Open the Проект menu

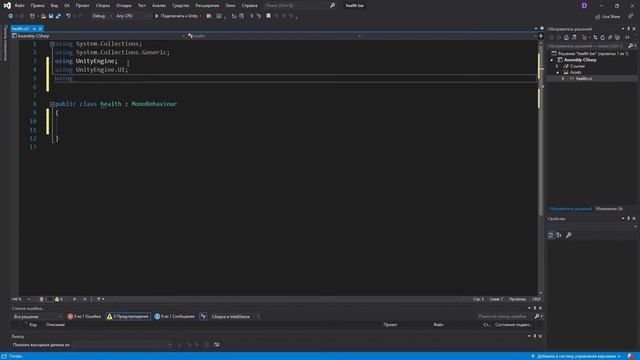coord(82,6)
